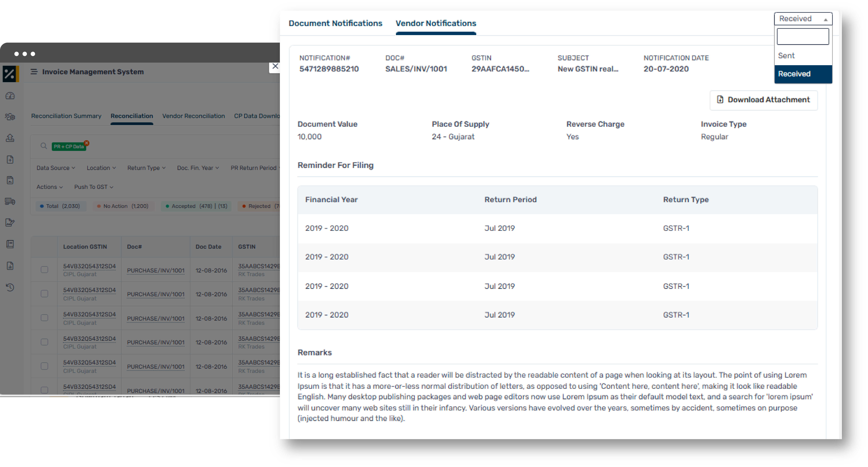Select checkbox for first PURCHASE/INV/1001 row

point(44,270)
